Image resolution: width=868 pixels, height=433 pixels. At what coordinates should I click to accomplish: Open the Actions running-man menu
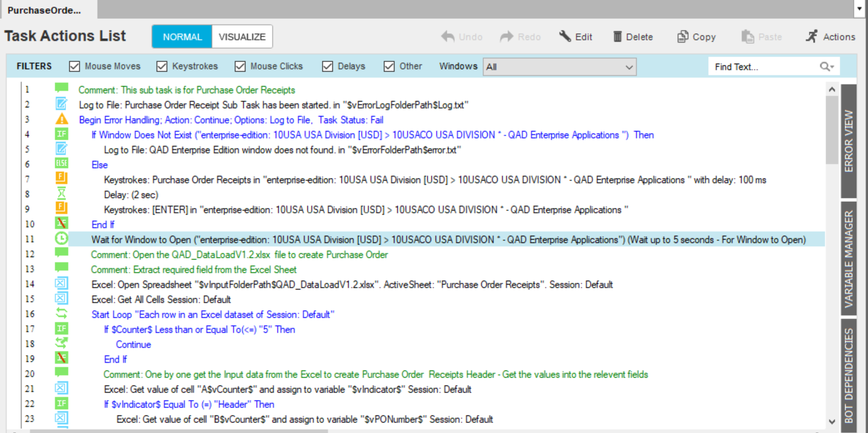coord(812,37)
